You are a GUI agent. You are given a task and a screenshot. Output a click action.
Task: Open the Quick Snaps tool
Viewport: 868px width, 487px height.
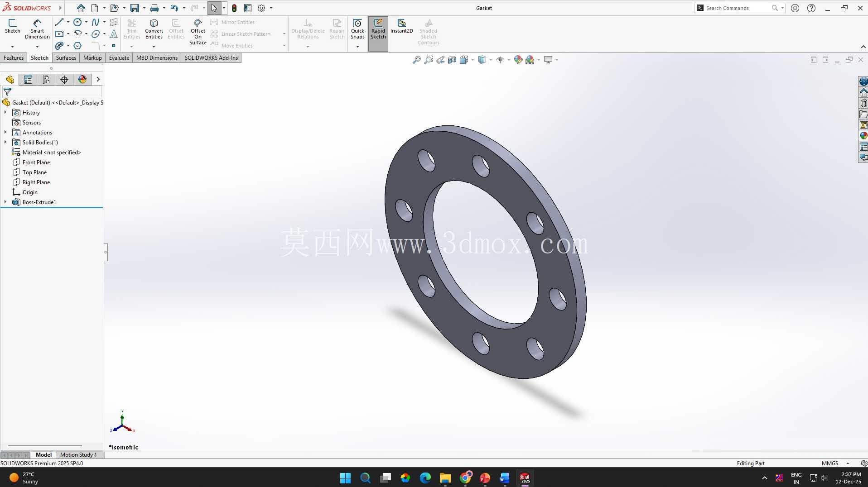(357, 29)
